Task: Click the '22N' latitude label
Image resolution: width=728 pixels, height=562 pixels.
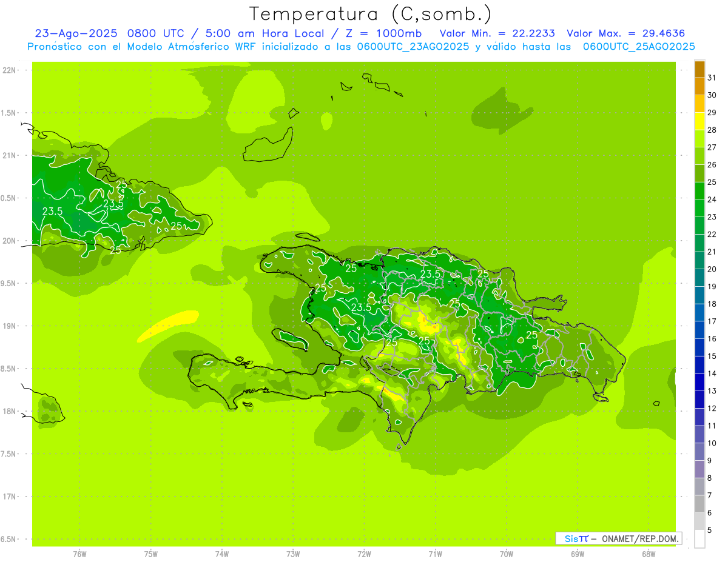Action: point(8,70)
